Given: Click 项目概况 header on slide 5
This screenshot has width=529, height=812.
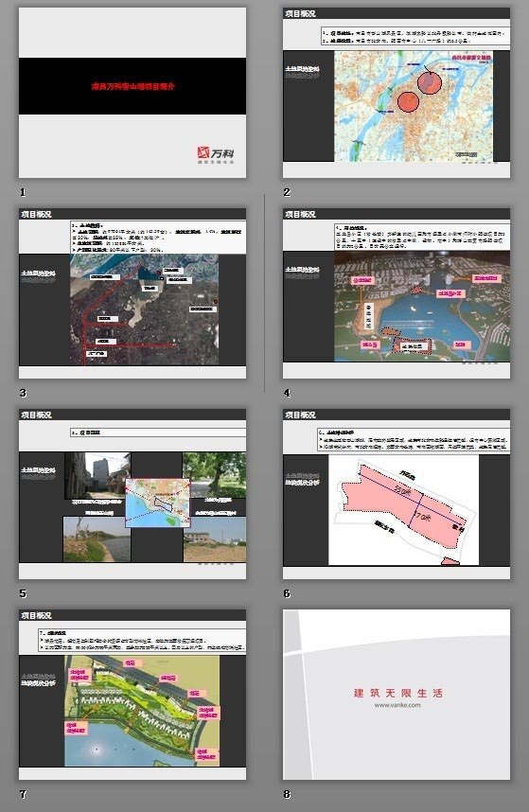Looking at the screenshot, I should coord(36,415).
